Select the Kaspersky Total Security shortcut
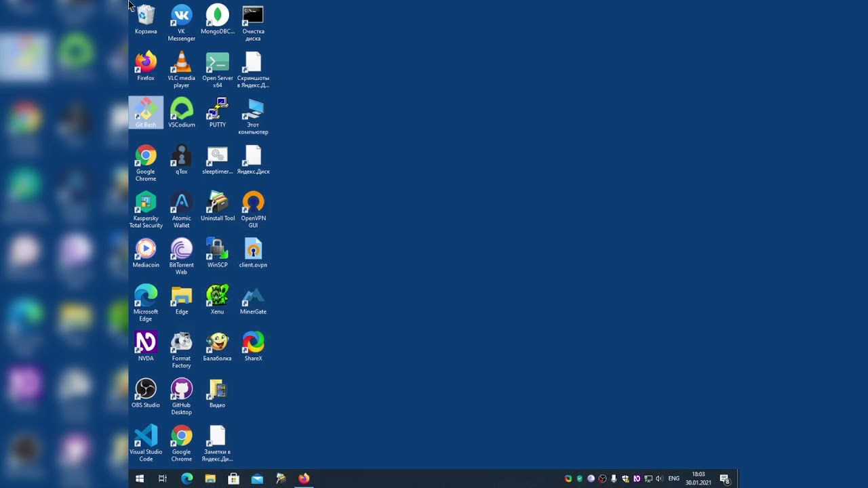Screen dimensions: 868x488 coord(146,210)
